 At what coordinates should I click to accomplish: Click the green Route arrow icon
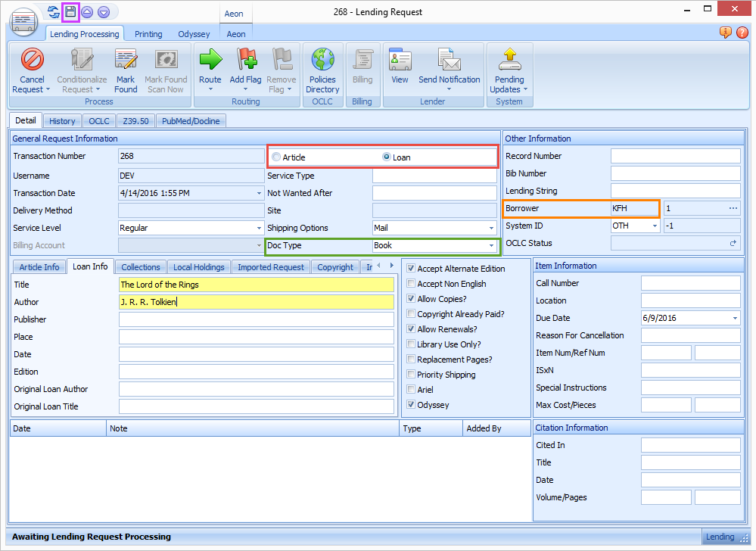tap(210, 59)
